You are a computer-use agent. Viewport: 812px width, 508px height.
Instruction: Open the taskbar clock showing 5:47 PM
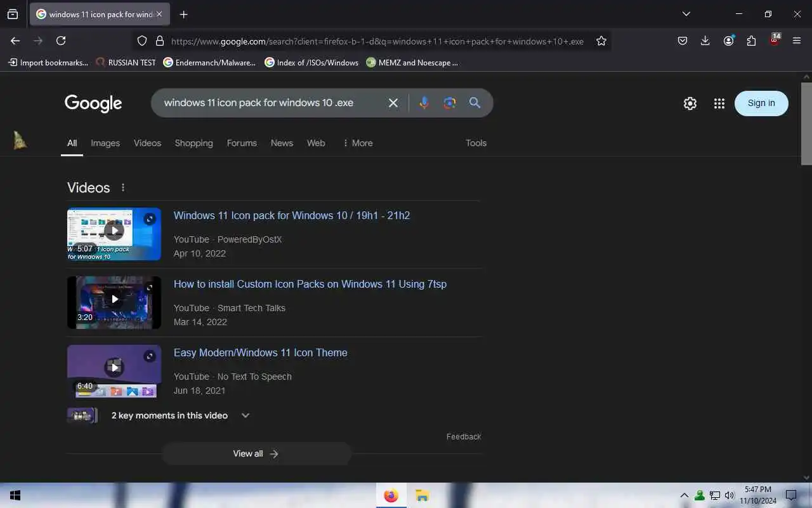(758, 495)
